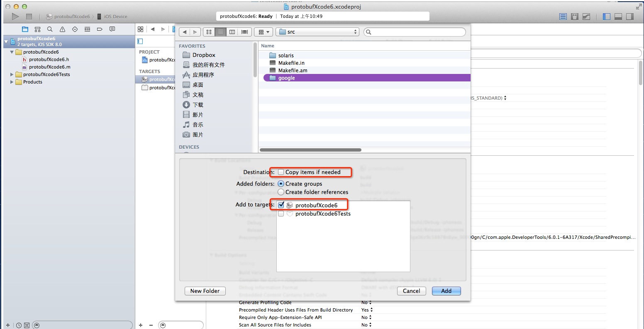Open the Issue navigator warning icon

(x=62, y=29)
